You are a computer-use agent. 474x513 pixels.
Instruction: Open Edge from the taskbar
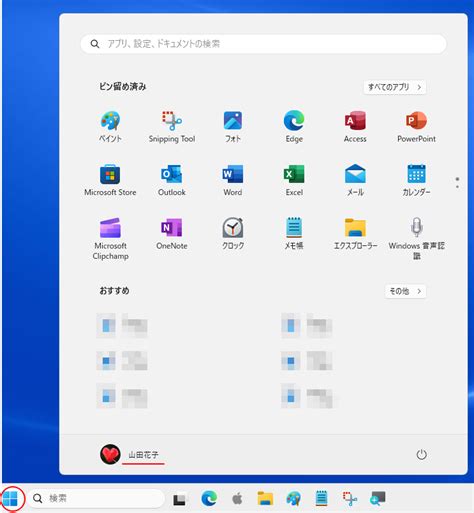[209, 499]
